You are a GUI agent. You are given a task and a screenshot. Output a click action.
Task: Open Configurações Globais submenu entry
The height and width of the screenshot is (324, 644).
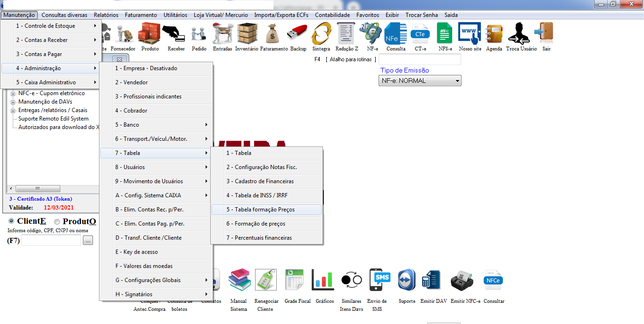click(156, 280)
